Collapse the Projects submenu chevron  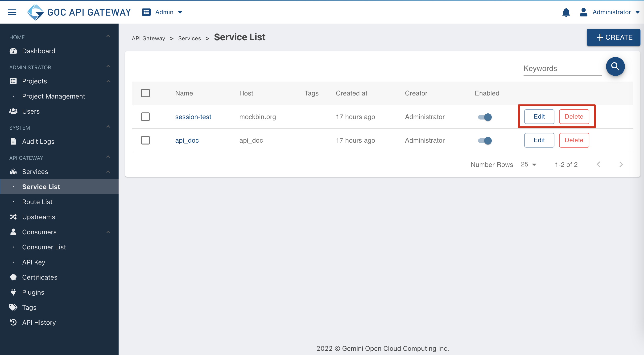[x=108, y=81]
